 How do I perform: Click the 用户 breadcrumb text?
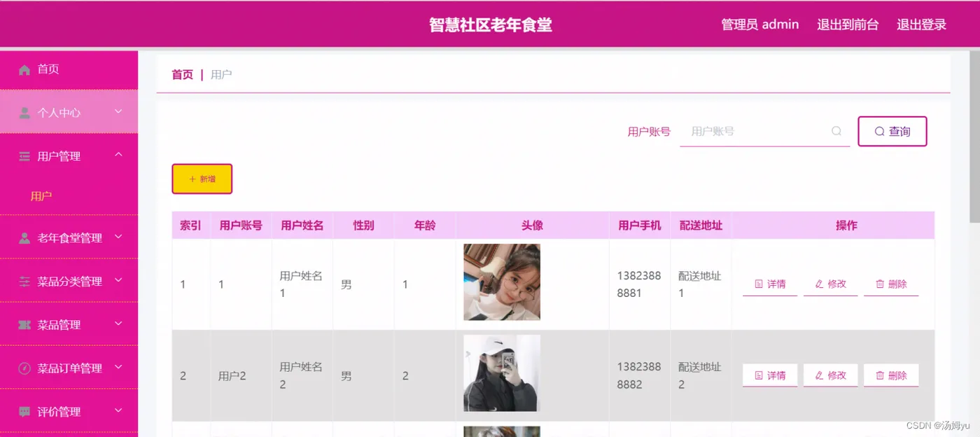221,74
